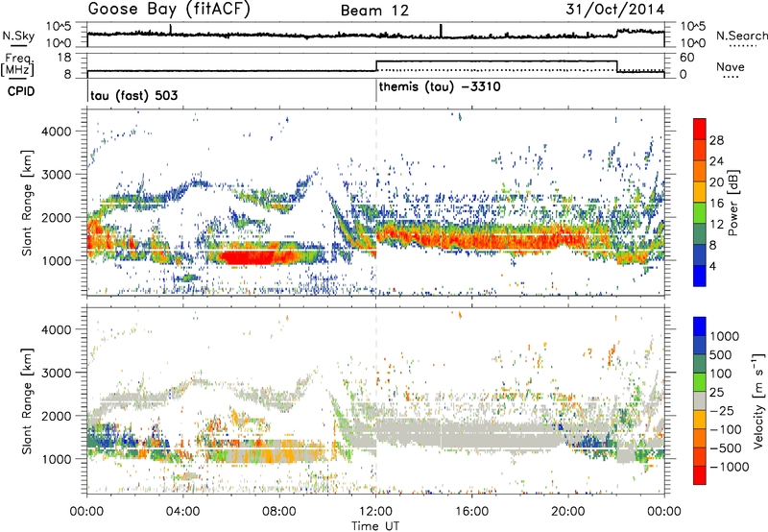
Task: Click the frequency step-up at 12:00 in Freq panel
Action: coord(375,65)
